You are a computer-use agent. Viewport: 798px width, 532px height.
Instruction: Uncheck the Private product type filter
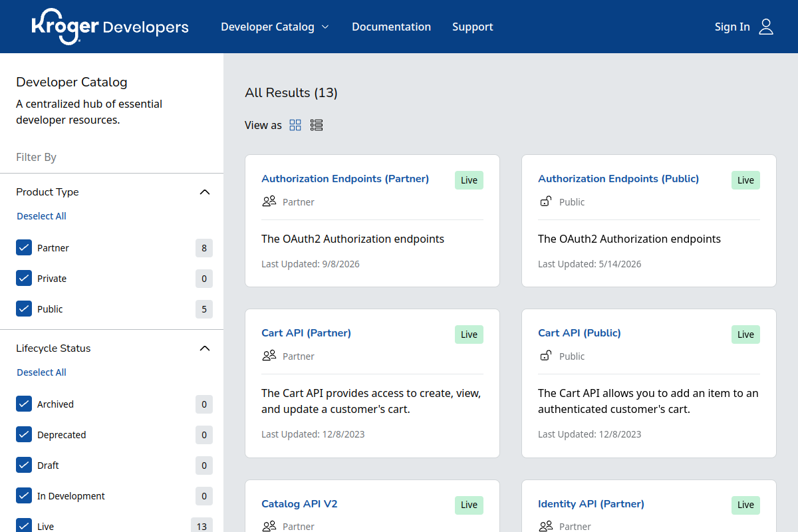24,279
